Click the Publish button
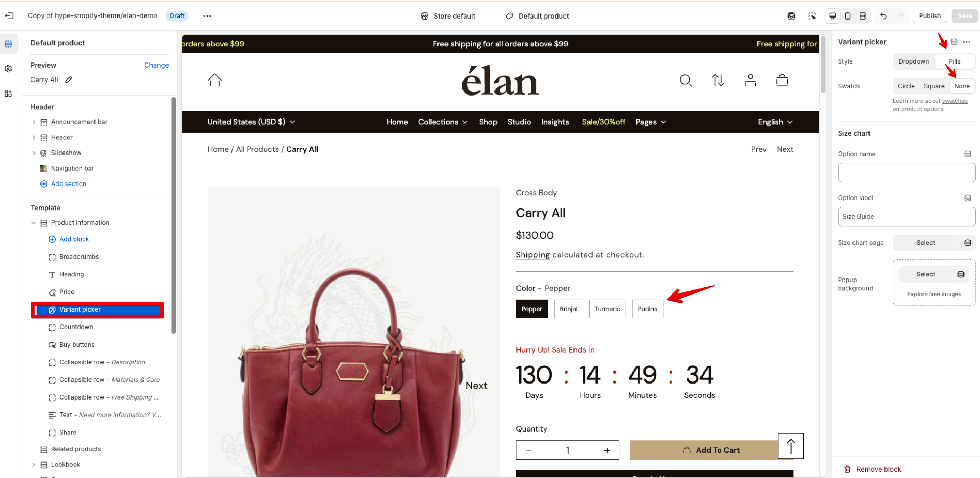The width and height of the screenshot is (980, 478). [x=929, y=16]
